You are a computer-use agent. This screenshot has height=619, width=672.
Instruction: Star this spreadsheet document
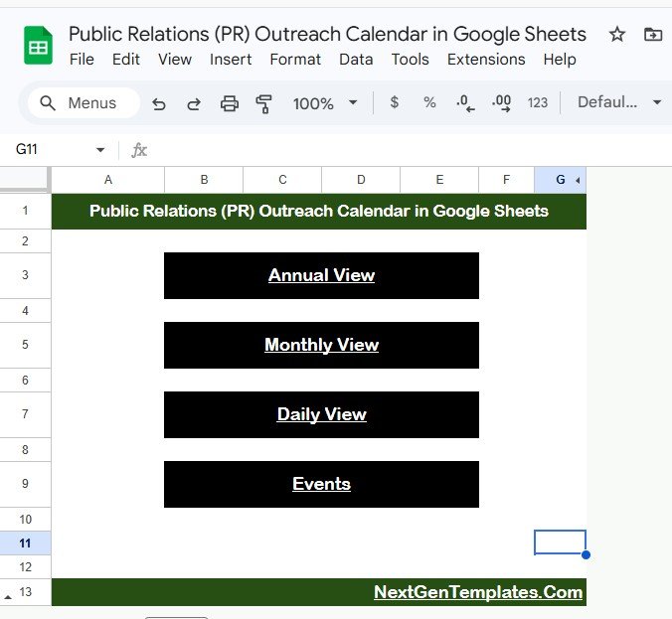pos(617,34)
